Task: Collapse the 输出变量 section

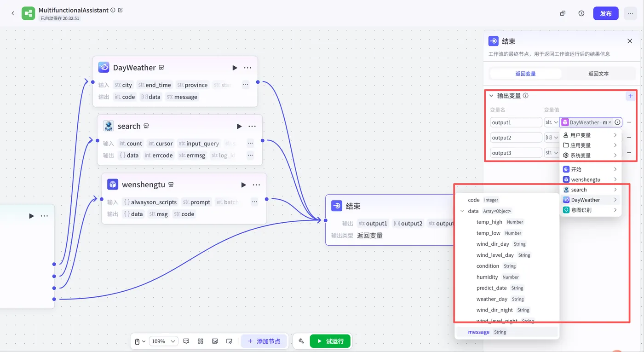Action: click(x=491, y=96)
